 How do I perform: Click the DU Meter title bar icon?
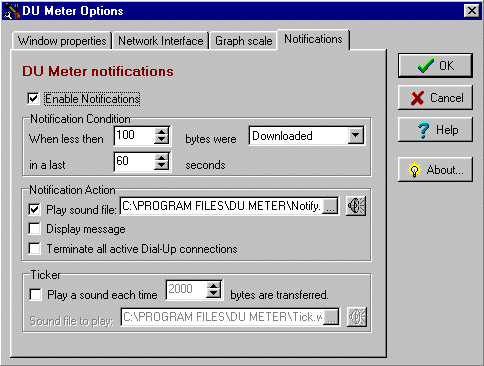tap(11, 11)
